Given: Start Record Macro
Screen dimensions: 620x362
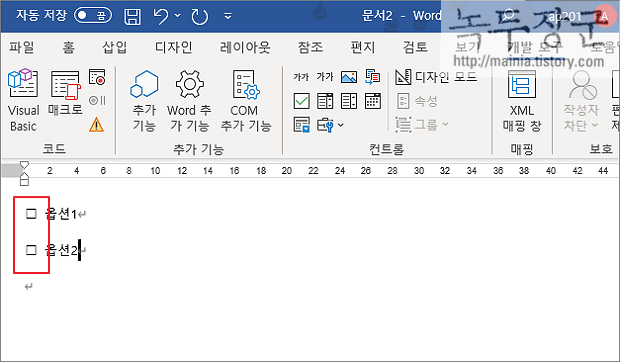Looking at the screenshot, I should pos(97,77).
